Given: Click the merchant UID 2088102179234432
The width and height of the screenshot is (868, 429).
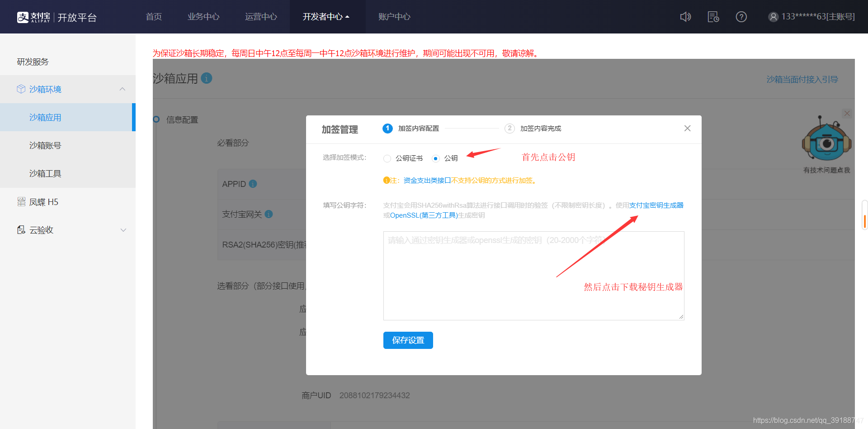Looking at the screenshot, I should [375, 396].
